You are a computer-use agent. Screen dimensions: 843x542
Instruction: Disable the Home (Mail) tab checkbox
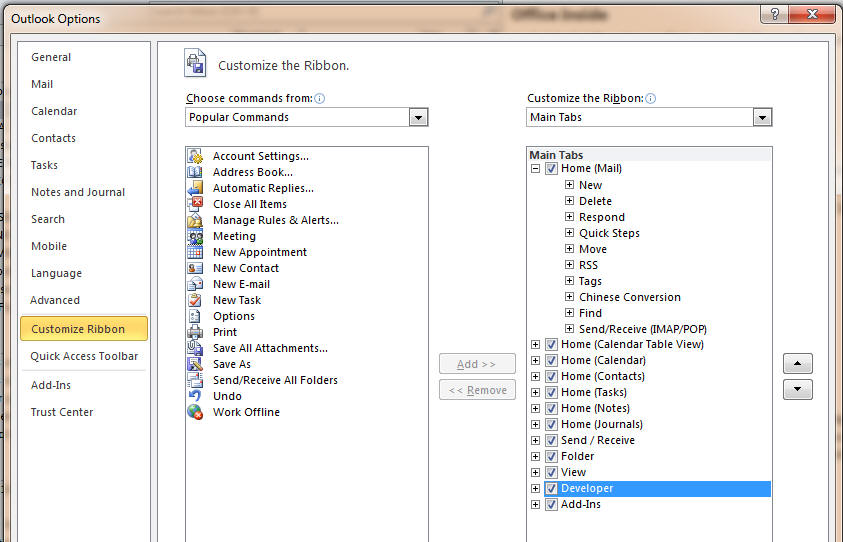click(x=551, y=169)
